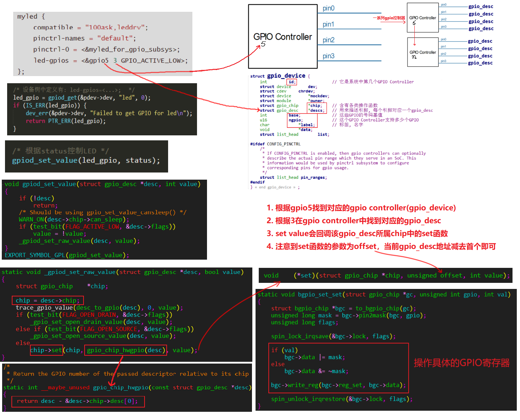Click the red-boxed gpio_chip_hwgpio(desc) argument
This screenshot has width=520, height=420.
(126, 350)
